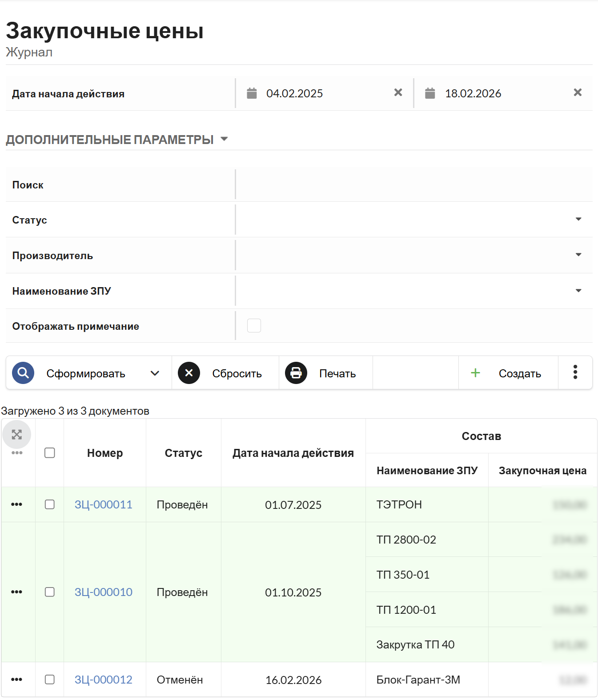
Task: Expand the Сформировать options chevron
Action: 155,373
